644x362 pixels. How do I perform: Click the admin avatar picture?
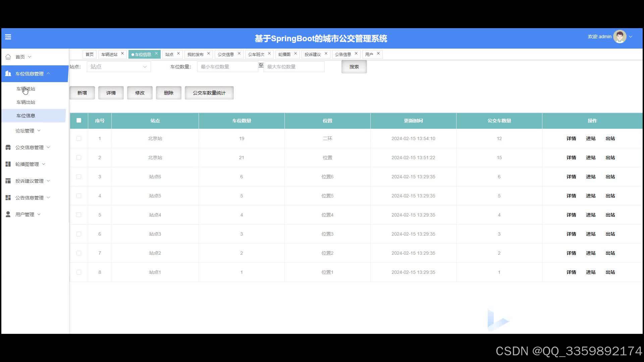point(620,37)
